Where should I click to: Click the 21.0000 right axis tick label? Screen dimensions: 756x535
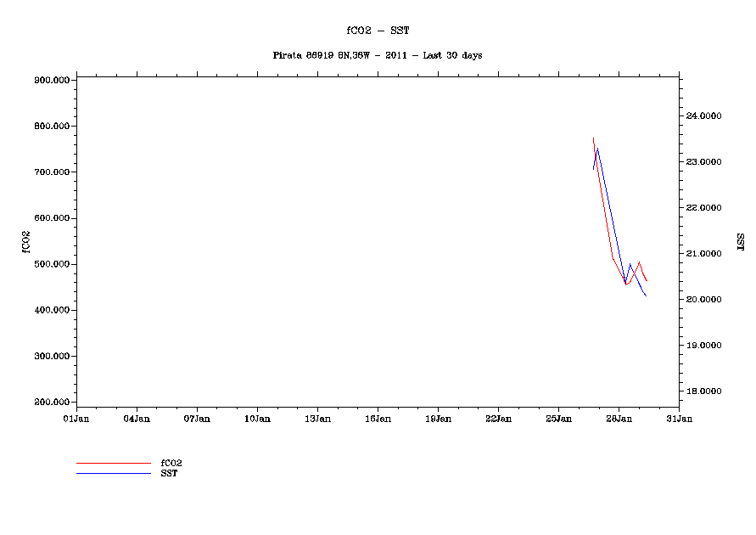pyautogui.click(x=703, y=254)
